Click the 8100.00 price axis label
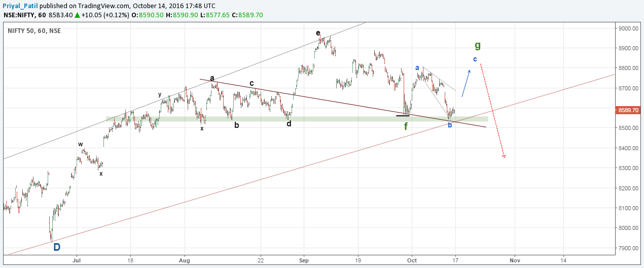 pos(628,208)
